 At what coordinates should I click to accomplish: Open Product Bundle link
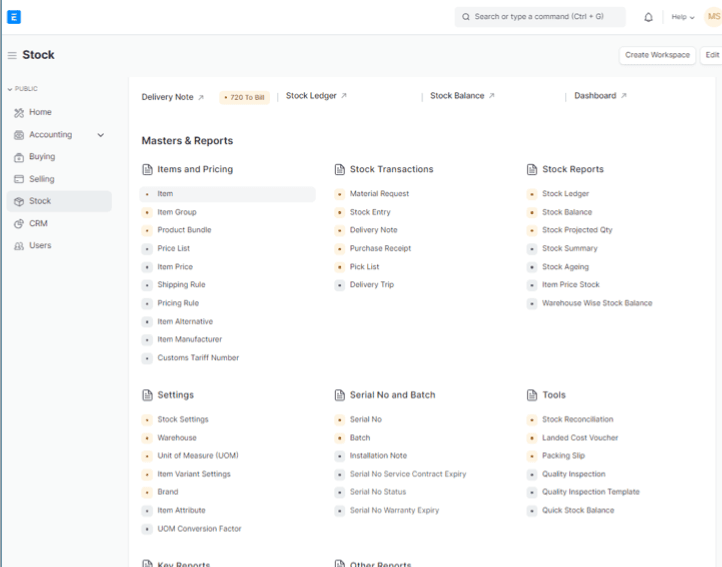(x=184, y=230)
